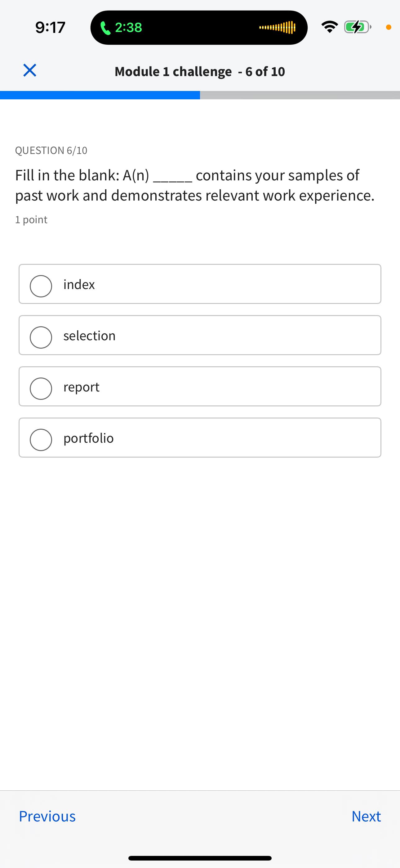
Task: Select the "index" radio button
Action: tap(41, 286)
